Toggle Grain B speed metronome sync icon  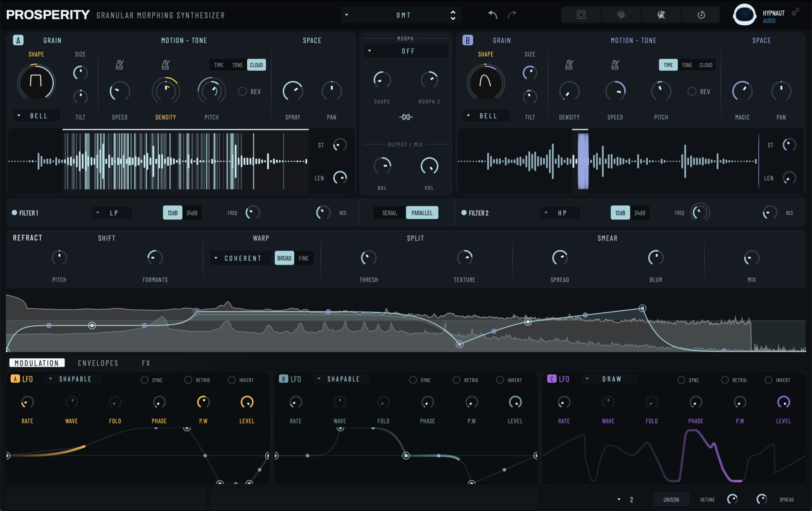[x=615, y=65]
